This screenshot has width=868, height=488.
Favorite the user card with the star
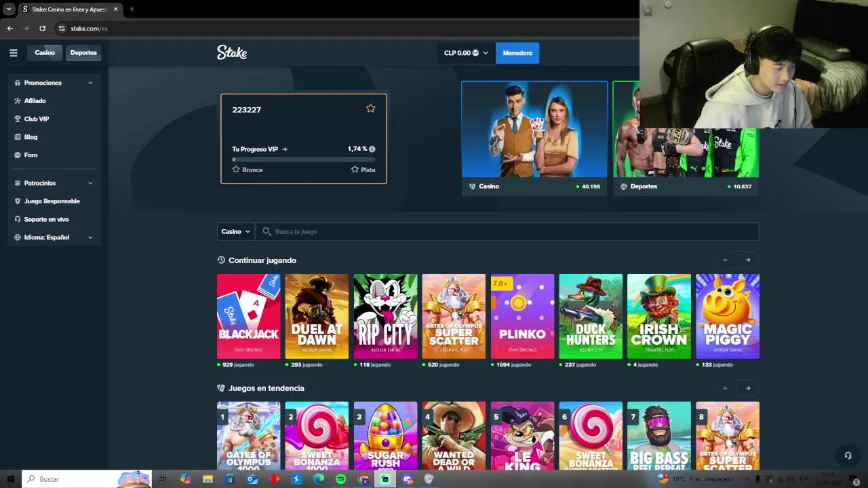pos(370,108)
